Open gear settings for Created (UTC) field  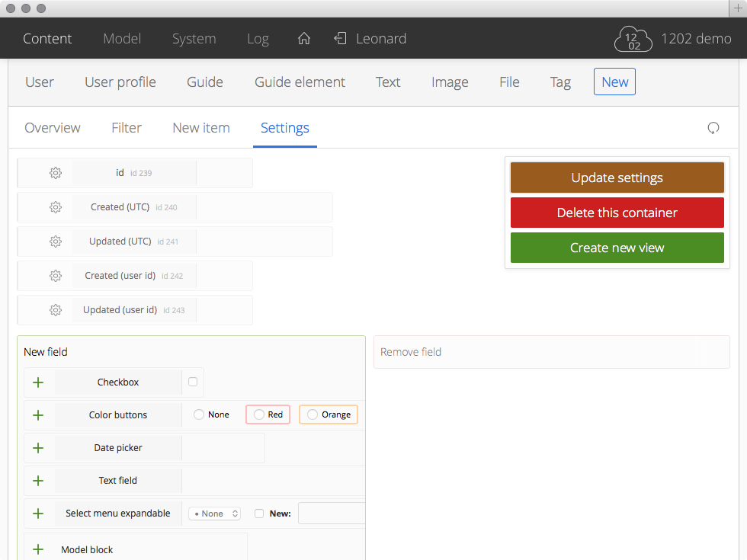pos(56,207)
